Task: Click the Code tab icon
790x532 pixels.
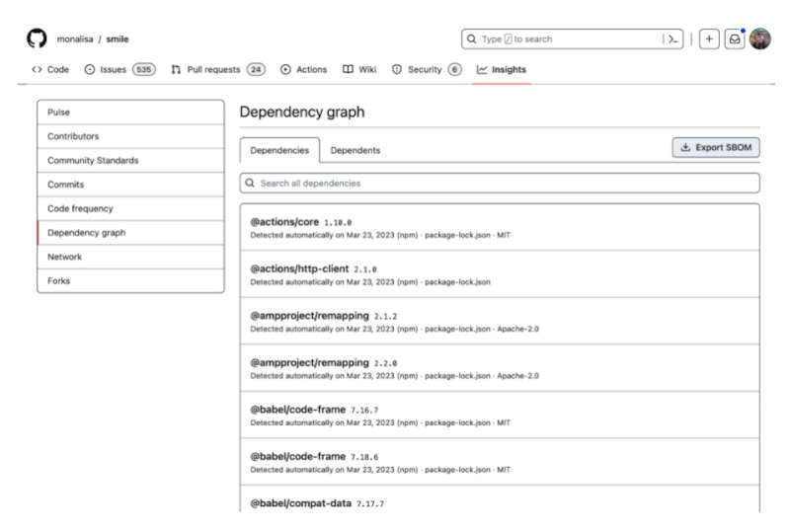Action: [x=37, y=69]
